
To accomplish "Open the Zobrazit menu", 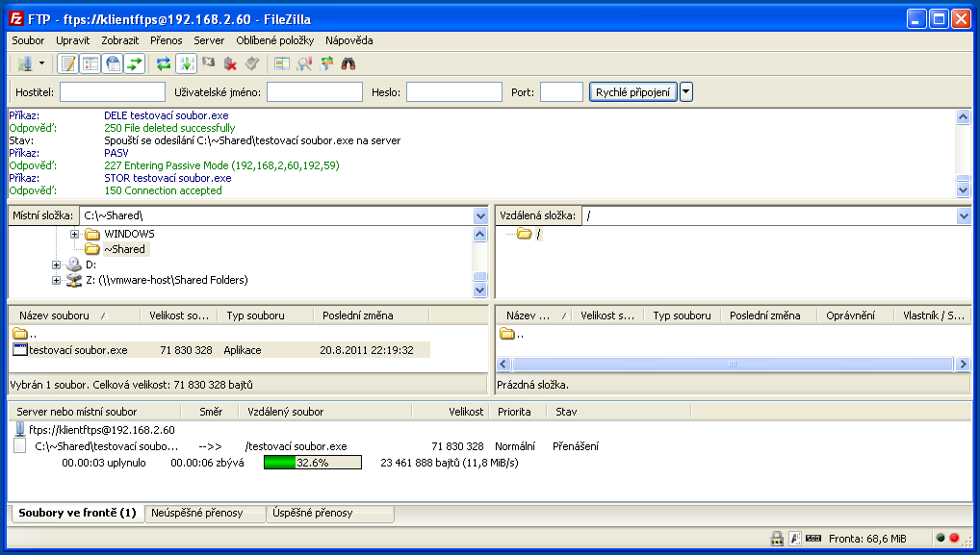I will click(120, 40).
